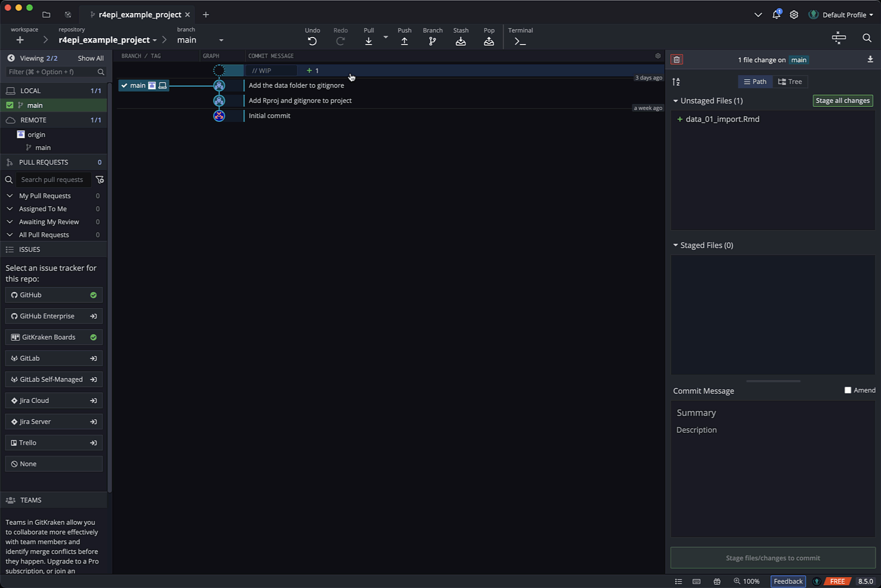881x588 pixels.
Task: Open preferences gear in title bar
Action: 794,15
